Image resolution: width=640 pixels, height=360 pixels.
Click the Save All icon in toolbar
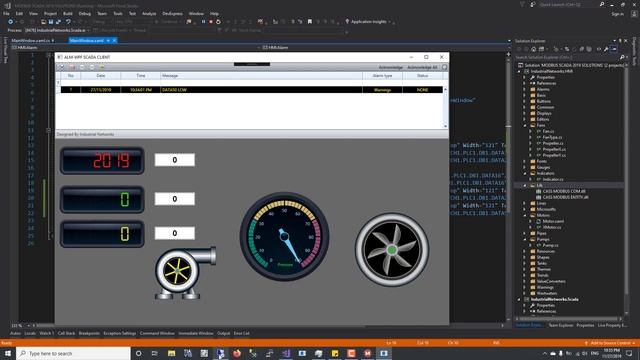(58, 22)
